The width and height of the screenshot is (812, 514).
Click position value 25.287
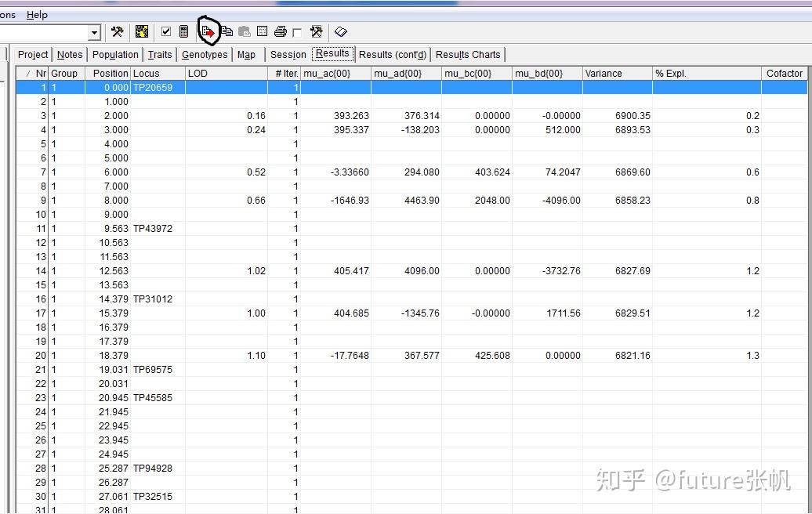[x=114, y=468]
